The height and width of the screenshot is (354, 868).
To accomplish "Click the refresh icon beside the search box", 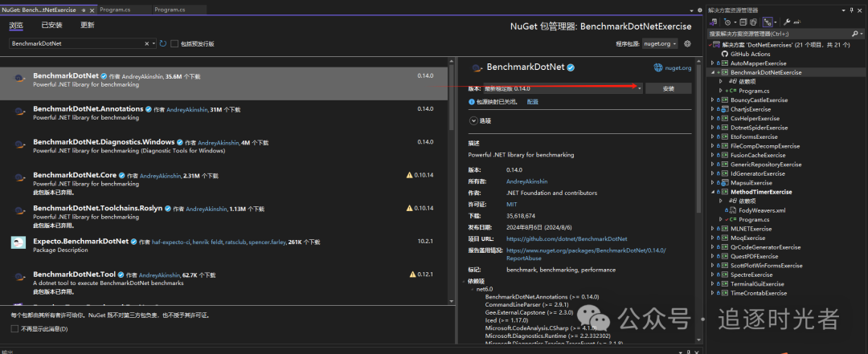I will tap(162, 43).
